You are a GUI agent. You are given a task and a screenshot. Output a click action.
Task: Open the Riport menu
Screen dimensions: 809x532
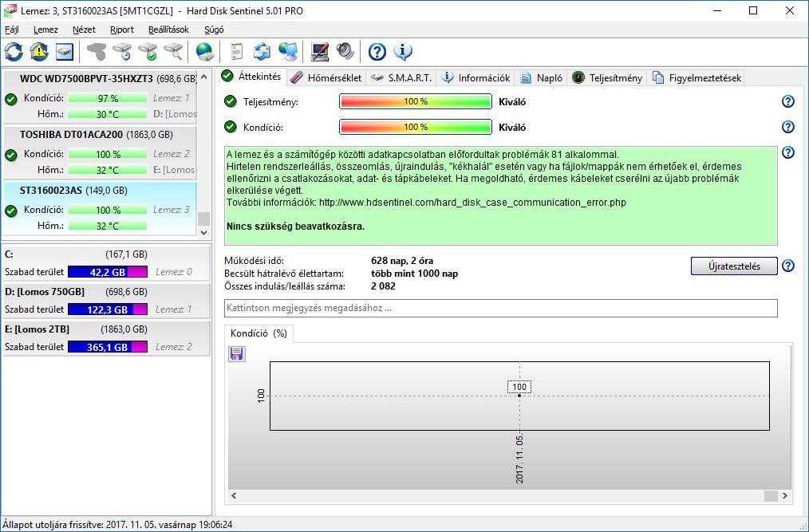click(x=122, y=30)
